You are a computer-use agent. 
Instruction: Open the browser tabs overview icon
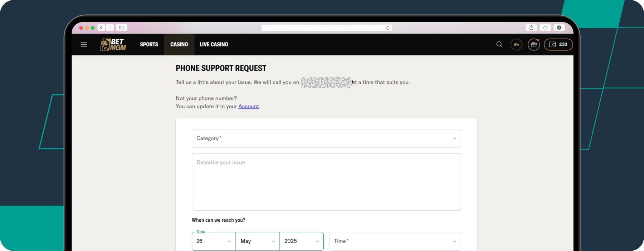tap(545, 28)
